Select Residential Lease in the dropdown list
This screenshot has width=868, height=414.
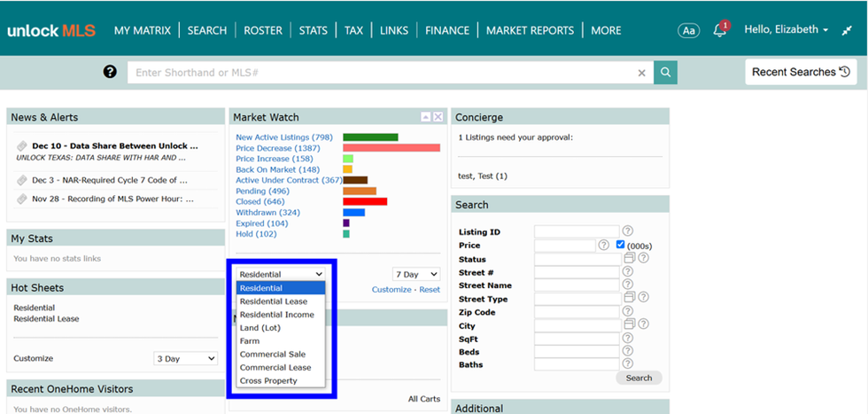pyautogui.click(x=281, y=301)
